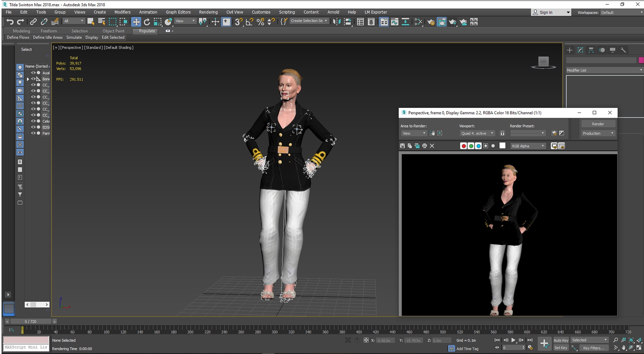Open the Modifiers menu

pos(122,12)
